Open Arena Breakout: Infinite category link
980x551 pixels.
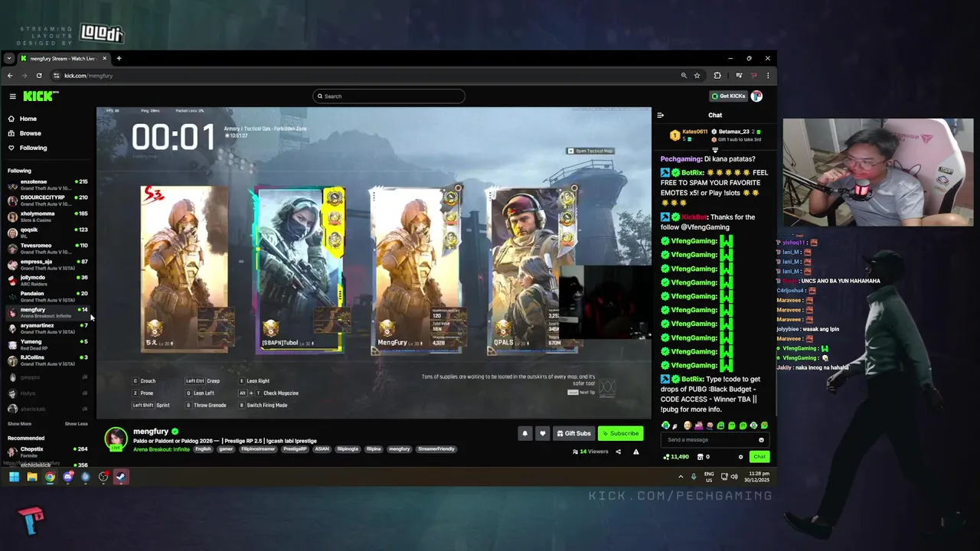162,449
